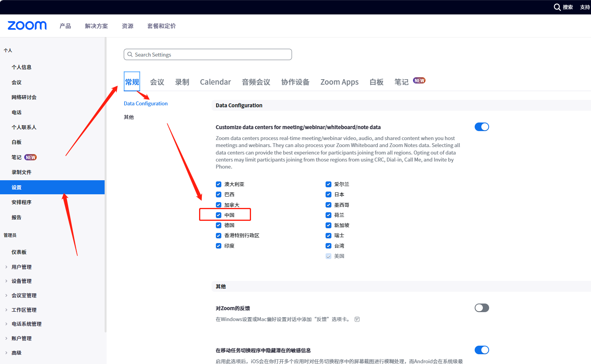Expand 用户管理 in the sidebar
This screenshot has width=591, height=364.
pyautogui.click(x=21, y=267)
